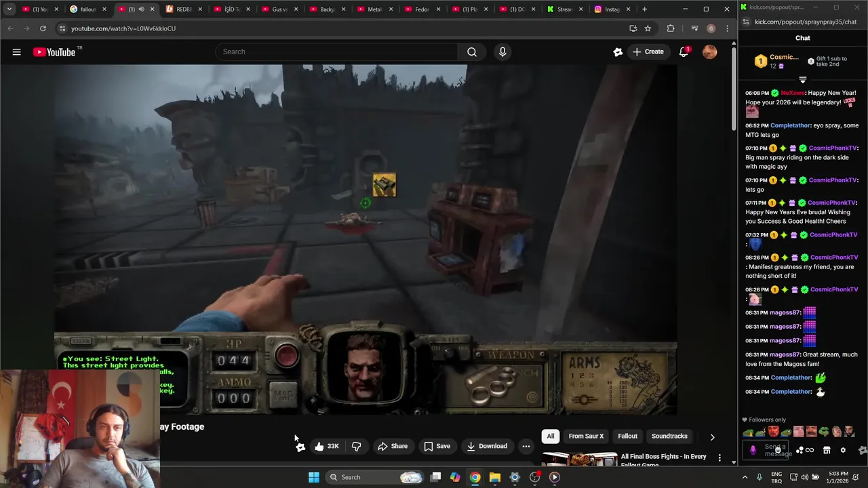Open Task View on taskbar
Image resolution: width=868 pixels, height=488 pixels.
click(436, 477)
